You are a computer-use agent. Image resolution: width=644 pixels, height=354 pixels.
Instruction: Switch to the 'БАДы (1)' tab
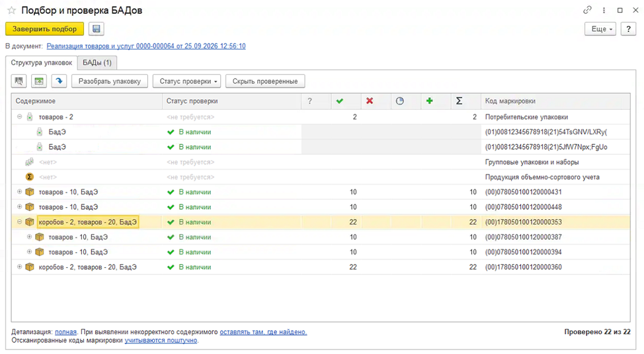pyautogui.click(x=97, y=62)
